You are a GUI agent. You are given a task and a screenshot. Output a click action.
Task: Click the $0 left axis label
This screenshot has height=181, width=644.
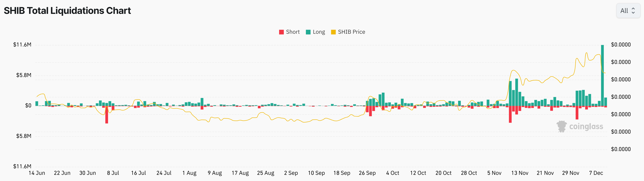(28, 106)
